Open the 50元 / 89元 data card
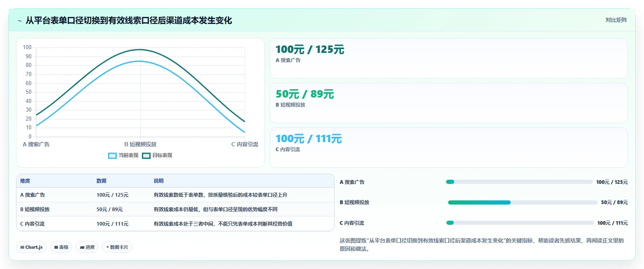 tap(448, 103)
